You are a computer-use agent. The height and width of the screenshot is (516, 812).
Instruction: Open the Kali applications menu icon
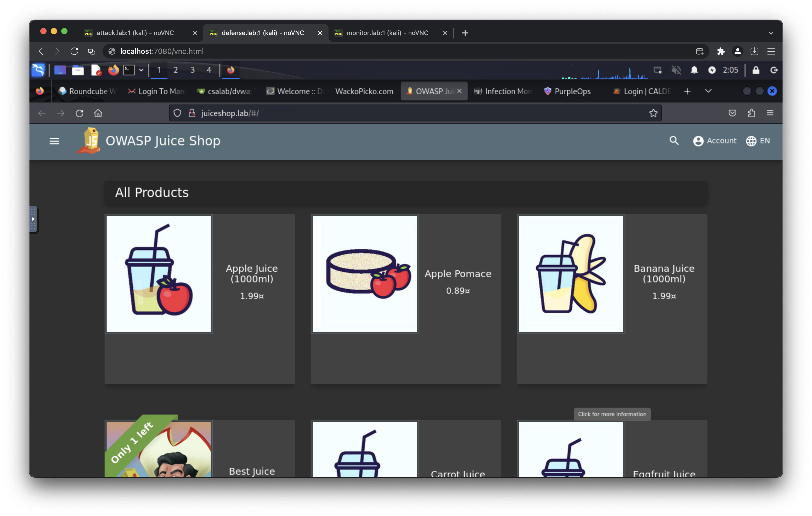click(38, 70)
